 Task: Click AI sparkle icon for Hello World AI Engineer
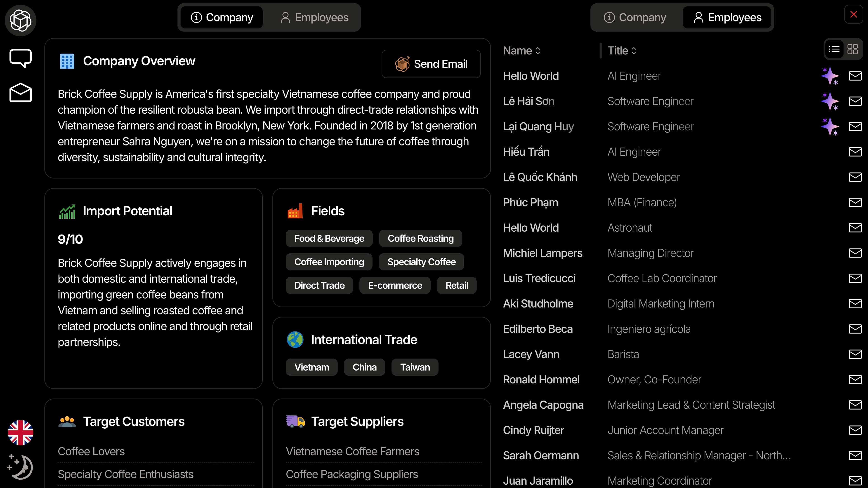(x=830, y=76)
